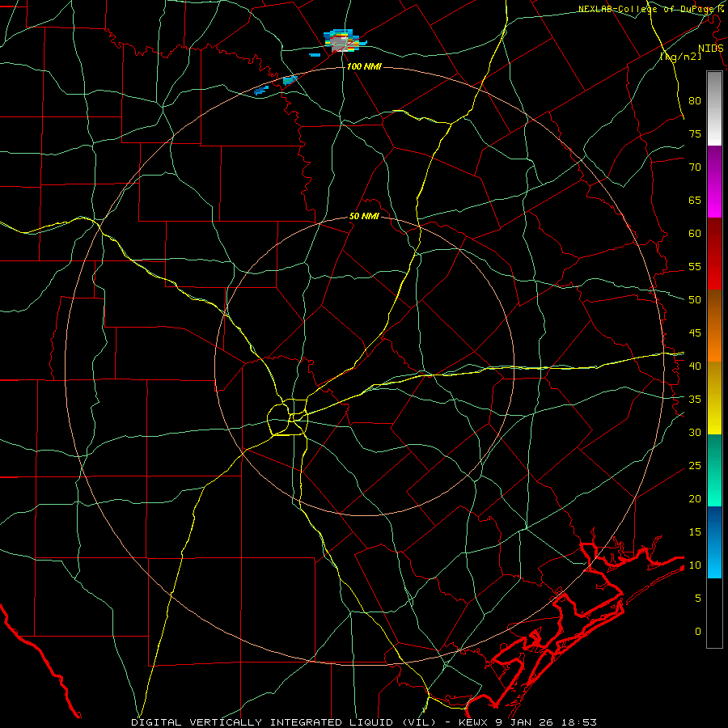The height and width of the screenshot is (728, 728).
Task: Click the 45 value on color scale
Action: 695,333
